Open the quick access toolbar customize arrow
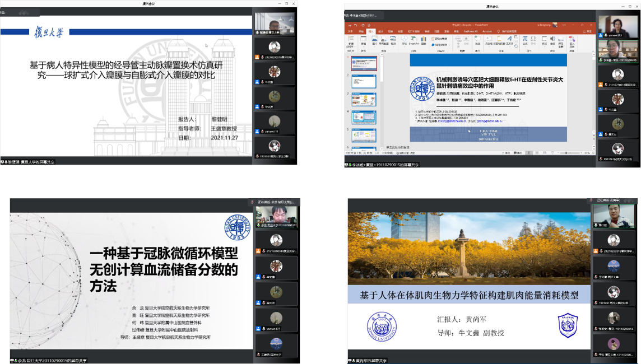Screen dimensions: 641x364 [x=374, y=25]
